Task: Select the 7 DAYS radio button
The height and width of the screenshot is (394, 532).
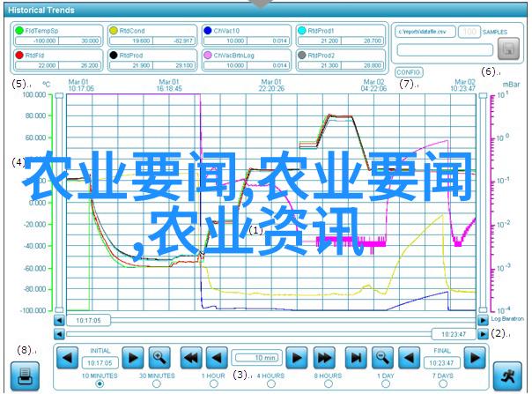Action: 443,383
